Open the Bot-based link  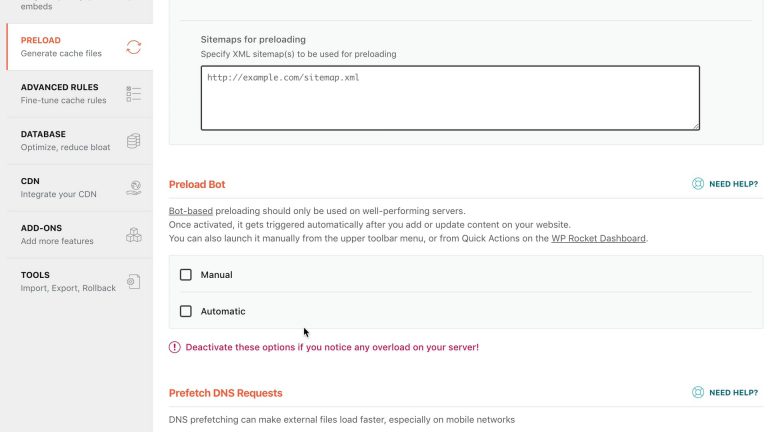pos(191,211)
